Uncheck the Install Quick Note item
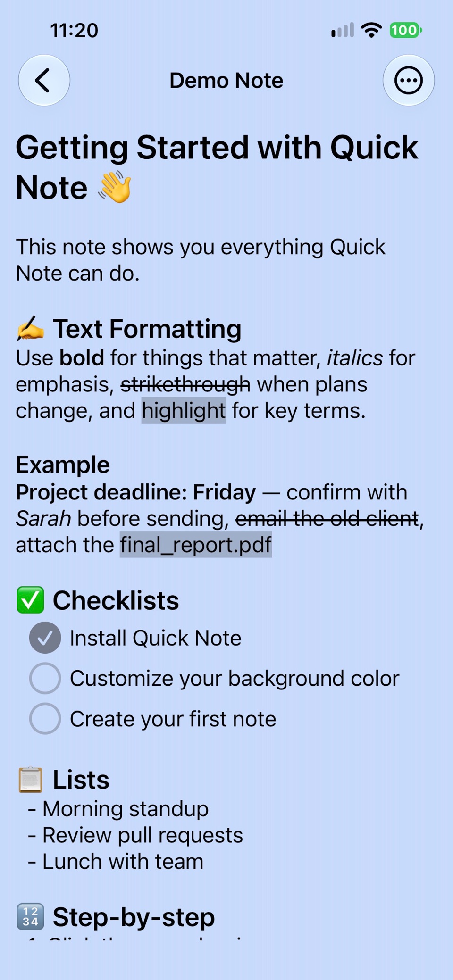The height and width of the screenshot is (980, 453). pos(45,638)
